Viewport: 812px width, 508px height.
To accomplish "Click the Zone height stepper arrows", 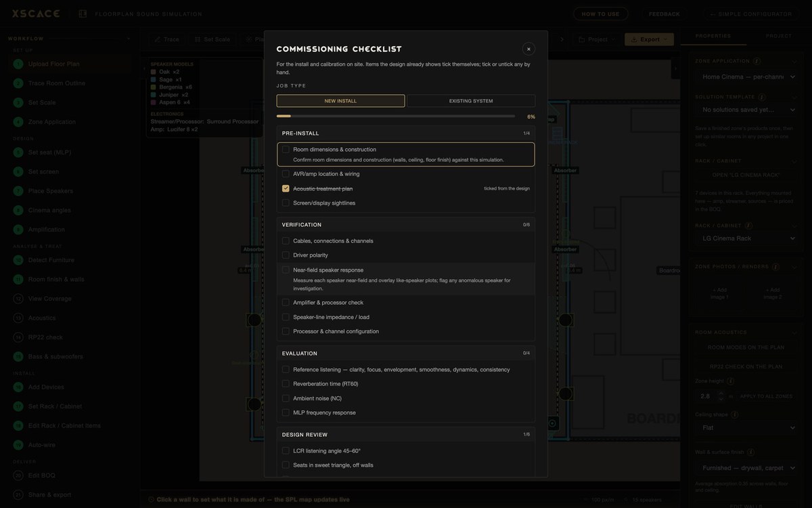I will click(x=721, y=396).
